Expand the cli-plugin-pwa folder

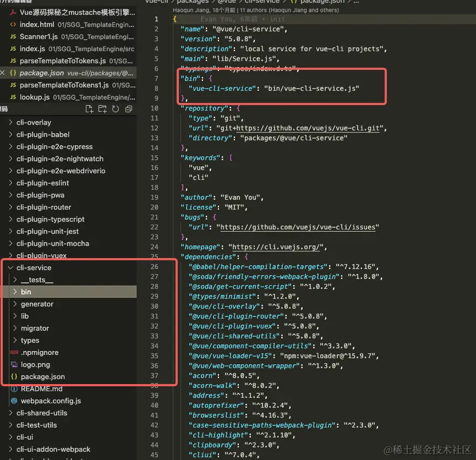(68, 195)
